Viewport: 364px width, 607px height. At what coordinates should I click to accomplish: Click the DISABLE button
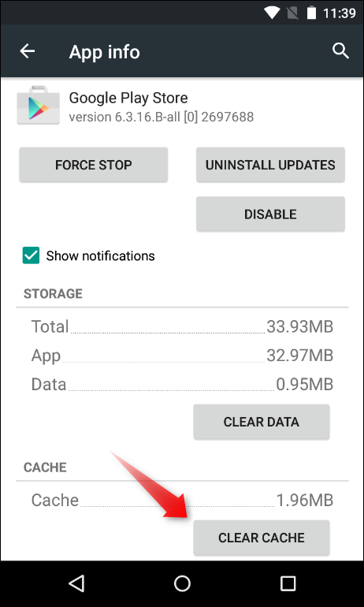coord(270,214)
